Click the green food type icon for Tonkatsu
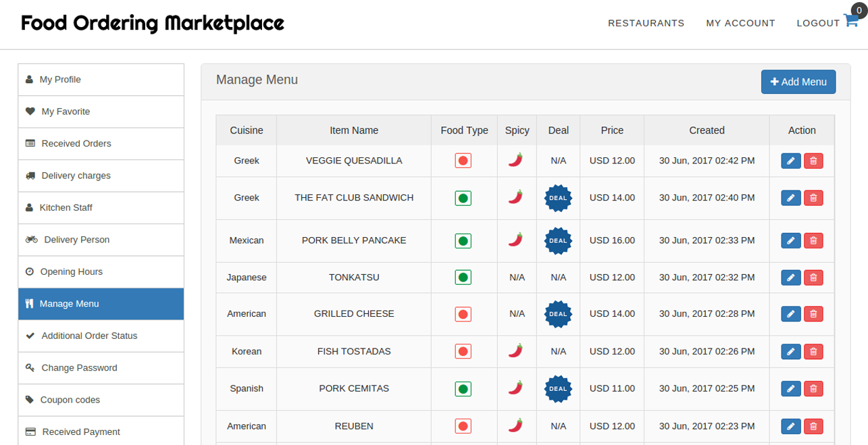This screenshot has height=445, width=868. 463,278
